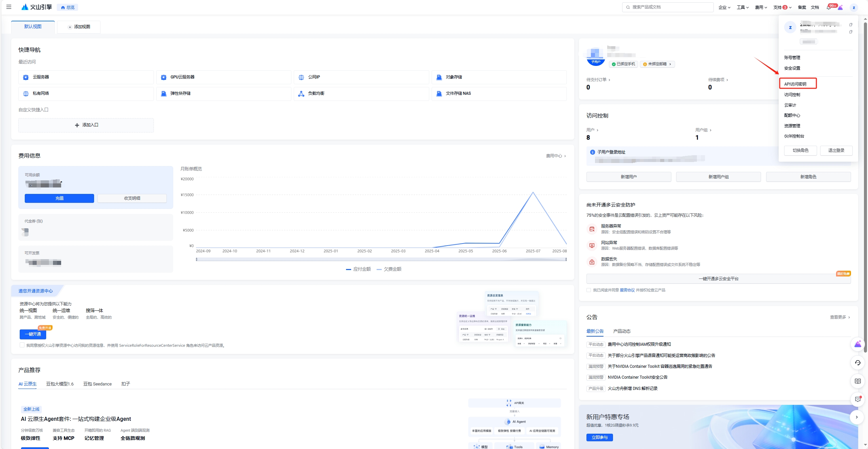Open the customer service headset floating icon
The image size is (868, 449).
[x=857, y=363]
